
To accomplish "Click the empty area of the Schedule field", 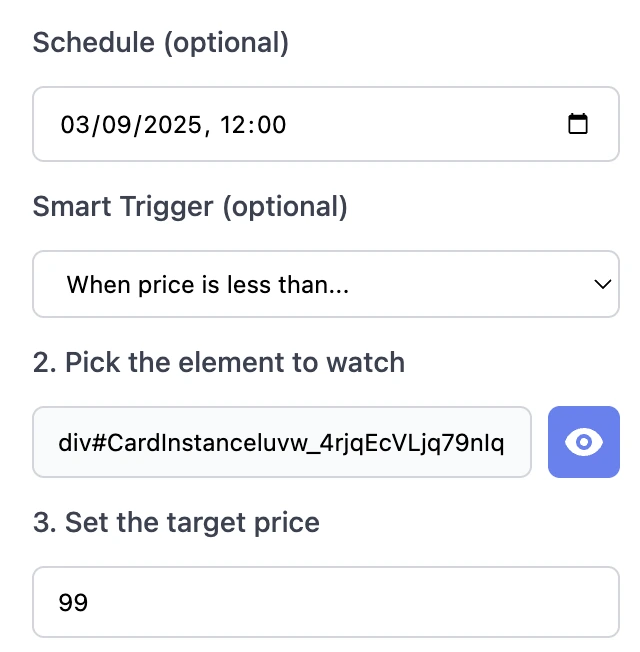I will click(x=420, y=124).
